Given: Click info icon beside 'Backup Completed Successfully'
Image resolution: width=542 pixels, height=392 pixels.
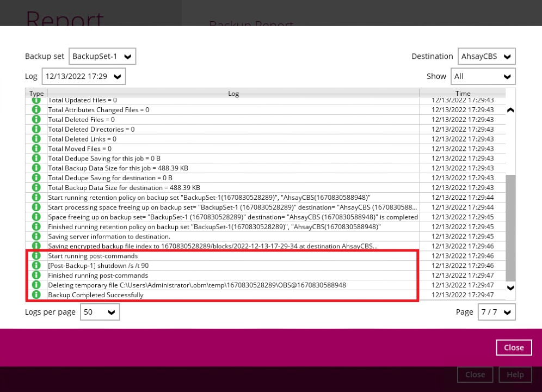Looking at the screenshot, I should pyautogui.click(x=36, y=295).
